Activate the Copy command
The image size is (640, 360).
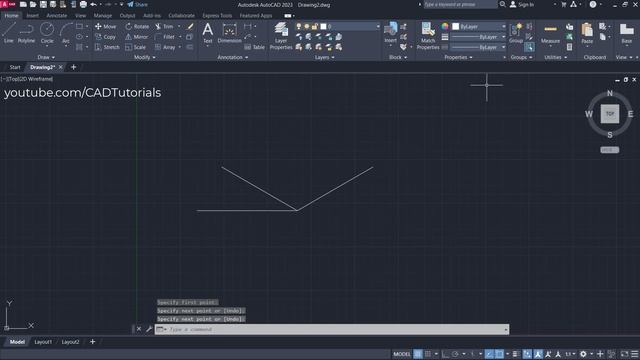pos(106,37)
